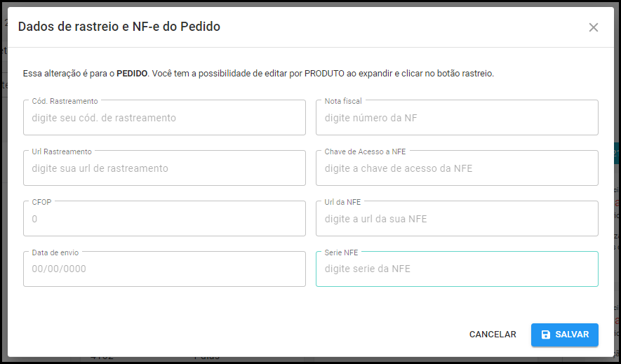The height and width of the screenshot is (364, 621).
Task: Click the Url da NFE floating label
Action: coord(342,202)
